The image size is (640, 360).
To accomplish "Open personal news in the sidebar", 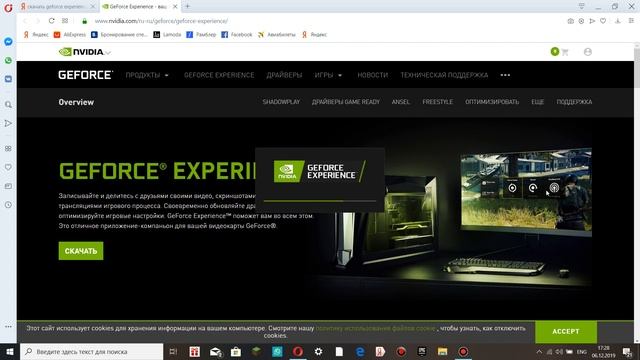I will (x=8, y=186).
